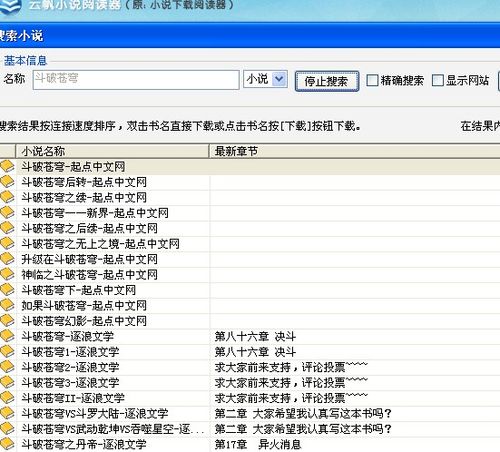Click book icon beside 斗破苍穹之丹帝-逐浪文学
This screenshot has width=500, height=452.
pyautogui.click(x=7, y=444)
